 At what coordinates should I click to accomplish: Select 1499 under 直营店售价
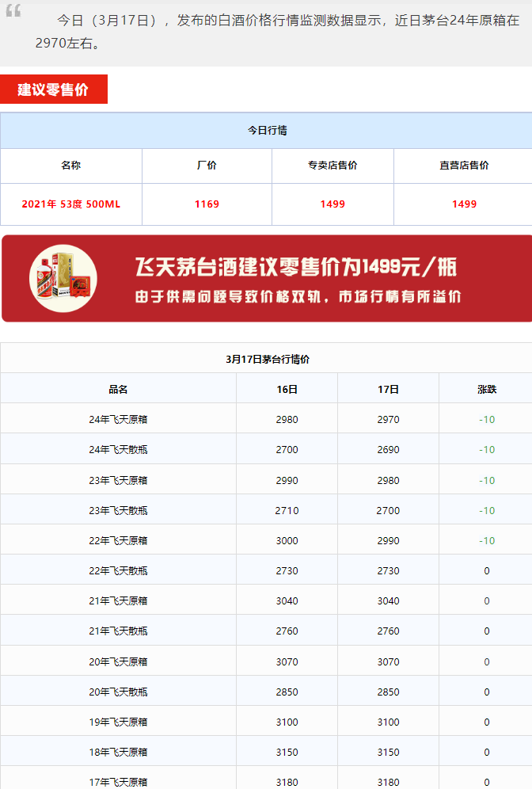(x=464, y=204)
